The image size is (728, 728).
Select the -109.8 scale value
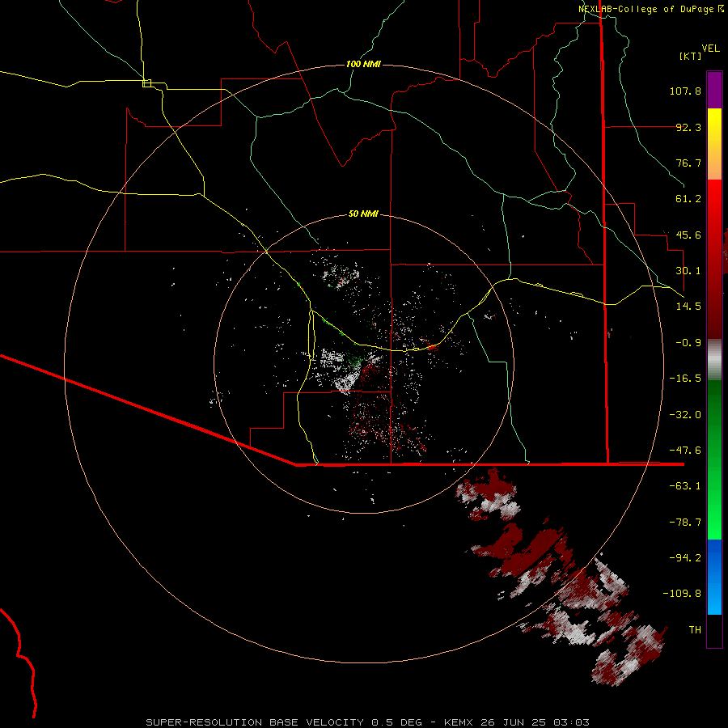[x=682, y=594]
